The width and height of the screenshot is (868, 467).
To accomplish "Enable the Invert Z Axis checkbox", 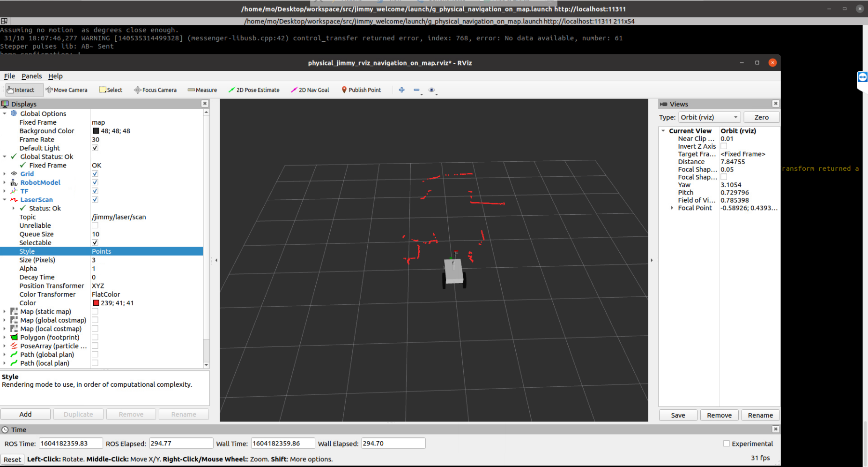I will (x=724, y=146).
